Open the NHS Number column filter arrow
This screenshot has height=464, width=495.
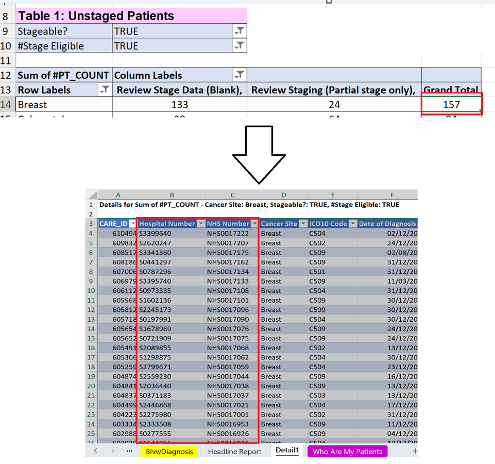[254, 223]
